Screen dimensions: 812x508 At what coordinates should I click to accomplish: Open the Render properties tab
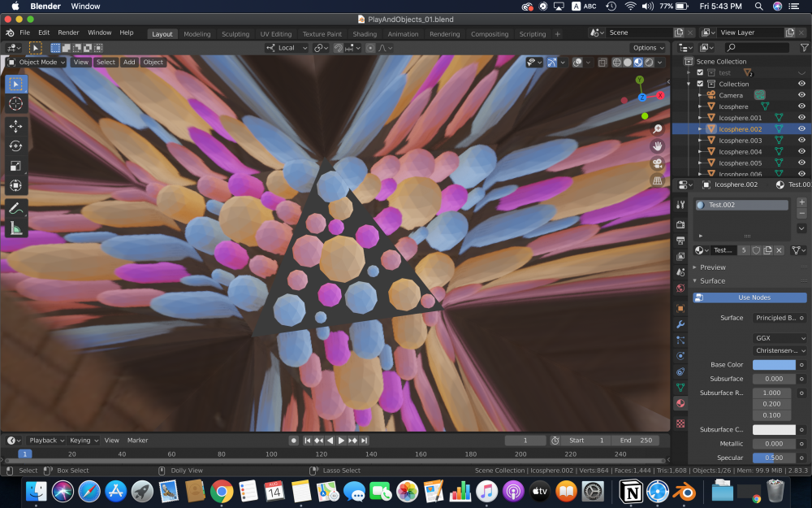pyautogui.click(x=680, y=224)
